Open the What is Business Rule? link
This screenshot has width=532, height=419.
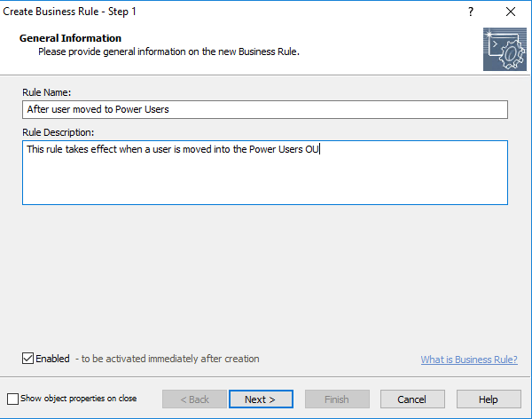coord(469,360)
